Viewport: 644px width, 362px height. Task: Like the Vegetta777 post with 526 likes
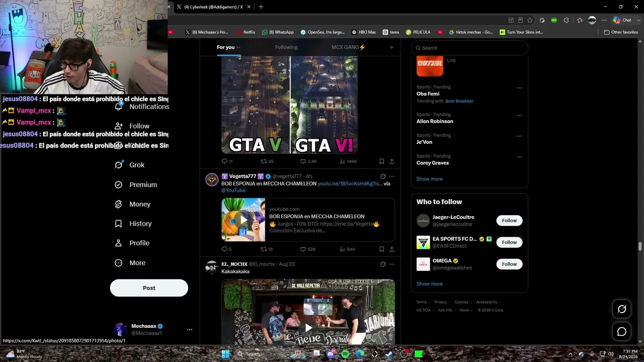click(x=307, y=249)
